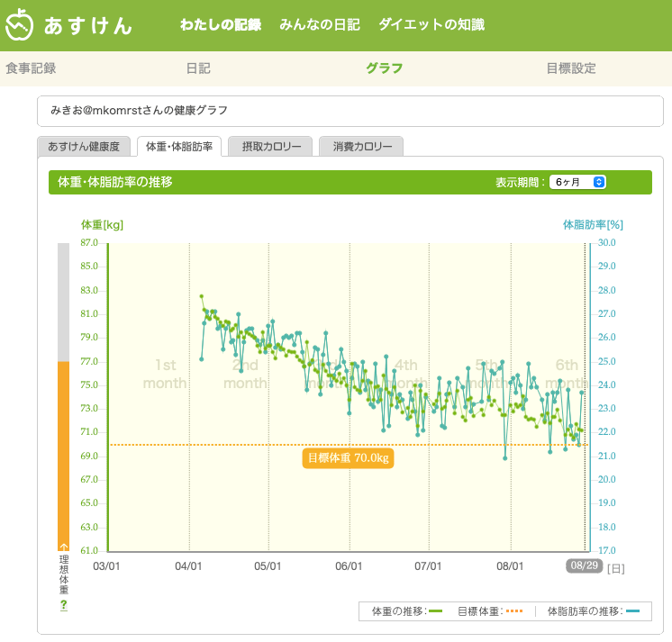Select the 体重・体脂肪率 tab
Viewport: 672px width, 642px height.
coord(179,147)
